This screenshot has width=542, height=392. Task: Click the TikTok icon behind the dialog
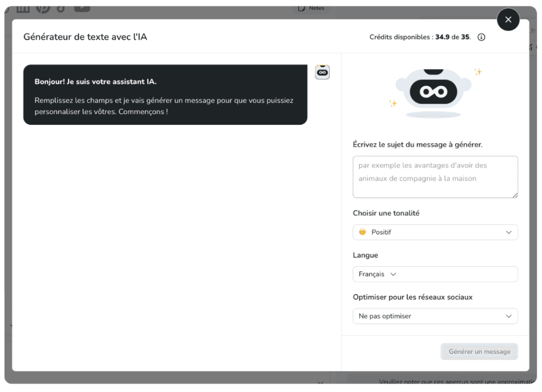pyautogui.click(x=61, y=7)
